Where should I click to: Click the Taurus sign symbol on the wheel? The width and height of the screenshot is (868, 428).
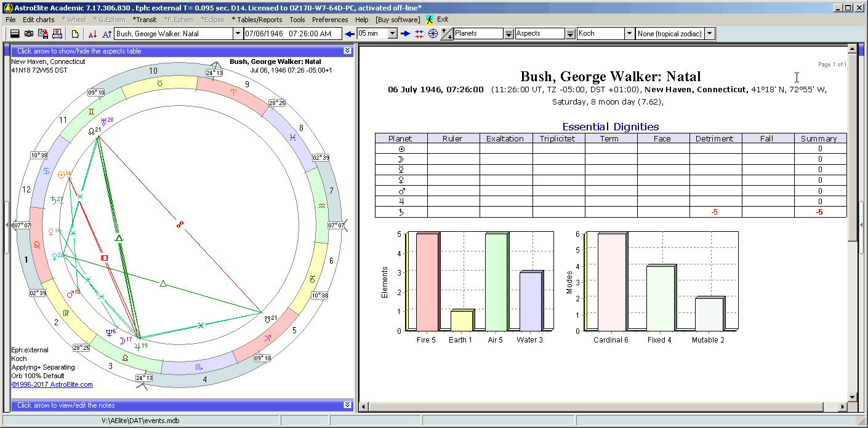(159, 82)
